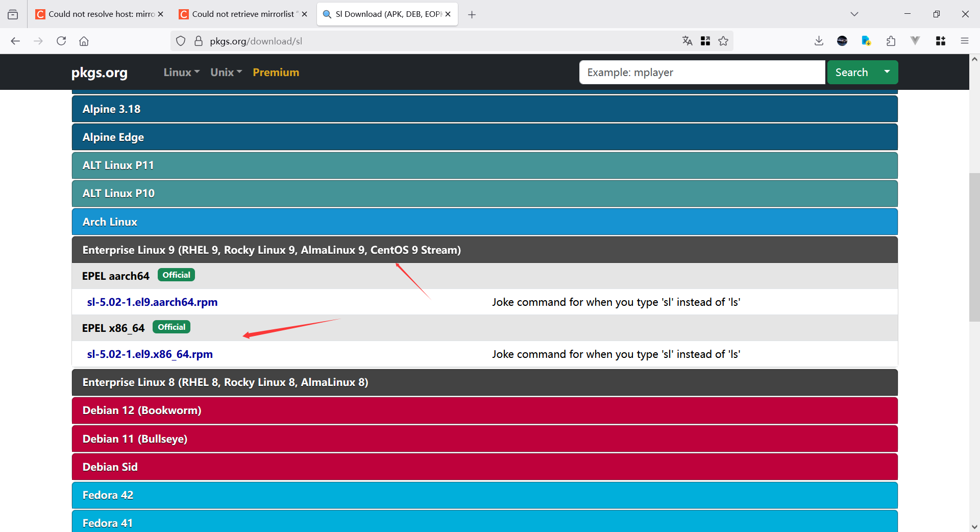
Task: Click the blue document extension icon
Action: [x=866, y=41]
